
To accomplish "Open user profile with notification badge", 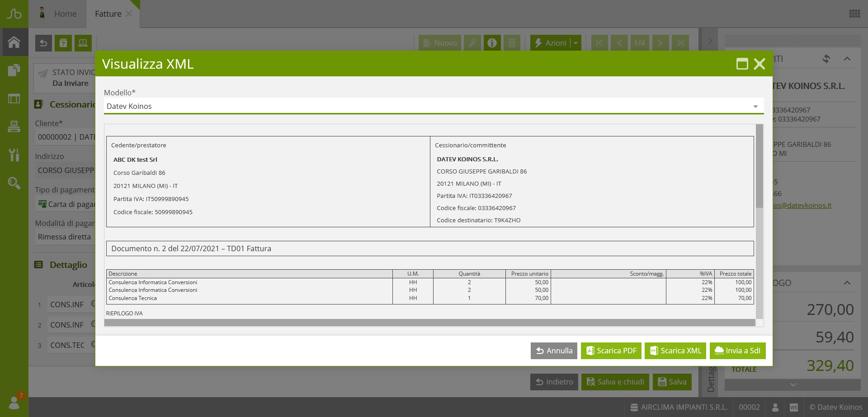I will [15, 401].
